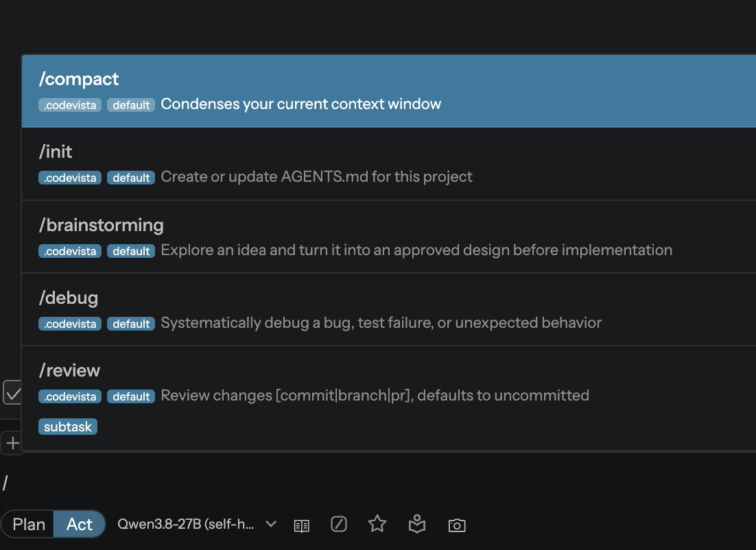756x550 pixels.
Task: Click "Condenses your current context window" description
Action: [301, 104]
